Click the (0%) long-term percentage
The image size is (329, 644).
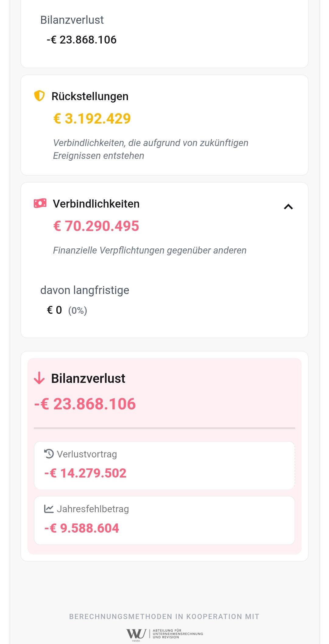[78, 310]
